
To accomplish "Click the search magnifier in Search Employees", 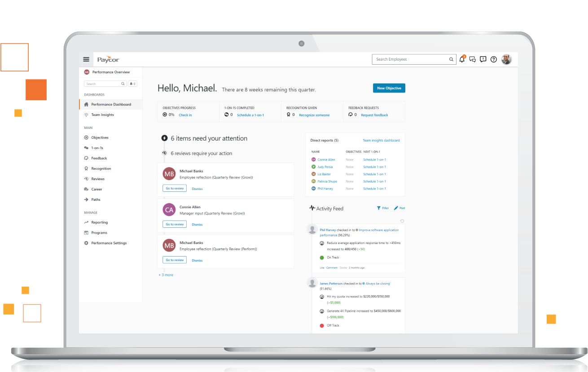I will (x=451, y=59).
